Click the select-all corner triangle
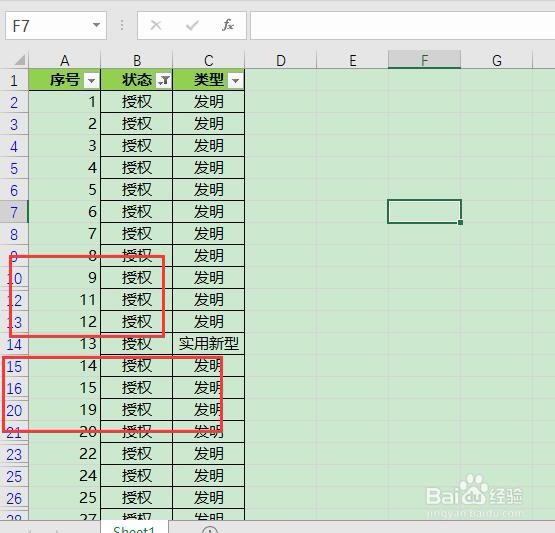This screenshot has height=533, width=555. 19,60
